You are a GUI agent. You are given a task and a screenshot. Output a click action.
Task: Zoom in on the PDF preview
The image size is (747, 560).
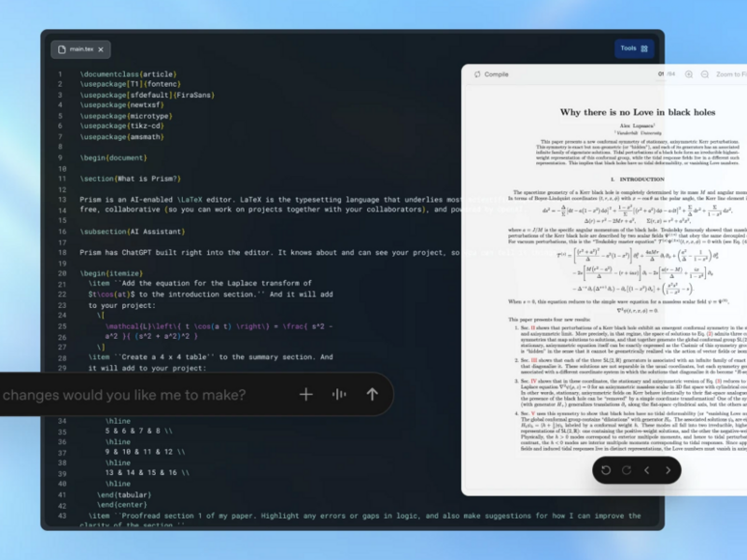point(688,75)
